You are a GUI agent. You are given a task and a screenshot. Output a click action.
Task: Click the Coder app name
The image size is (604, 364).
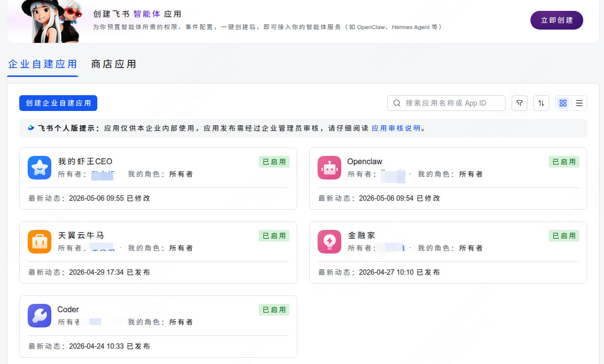coord(68,309)
